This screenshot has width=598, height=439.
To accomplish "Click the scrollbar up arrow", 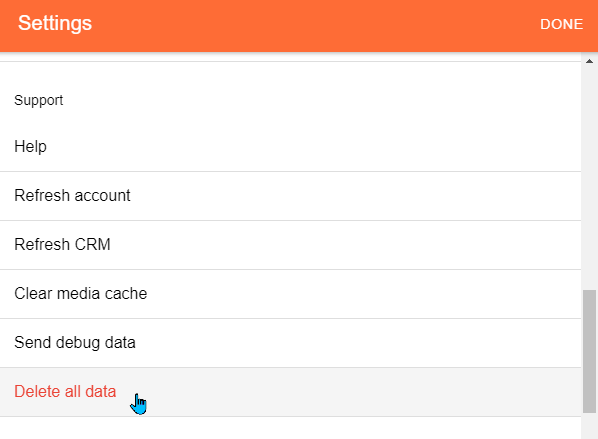I will [589, 61].
